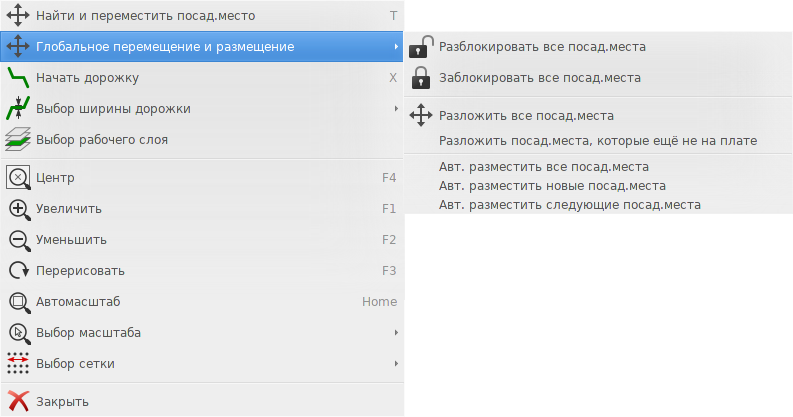
Task: Click the track width icon beside Выбор ширины дорожки
Action: click(x=18, y=109)
